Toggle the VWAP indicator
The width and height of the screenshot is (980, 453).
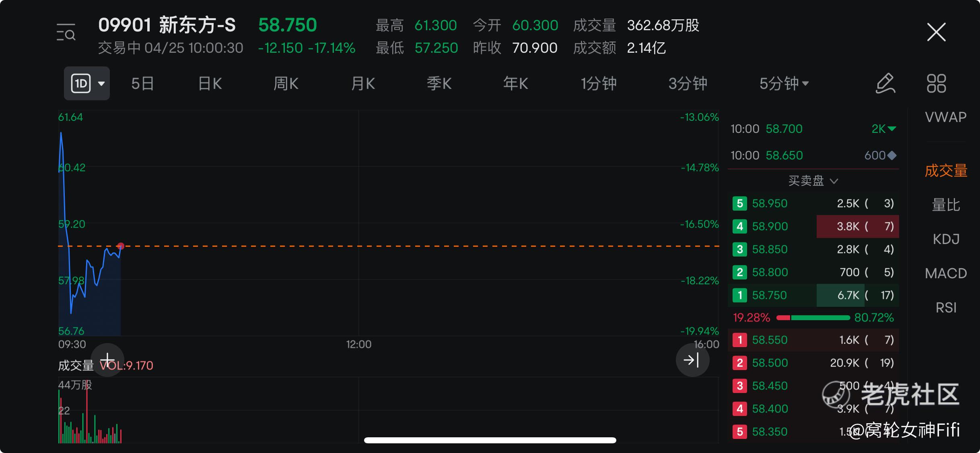(x=946, y=117)
